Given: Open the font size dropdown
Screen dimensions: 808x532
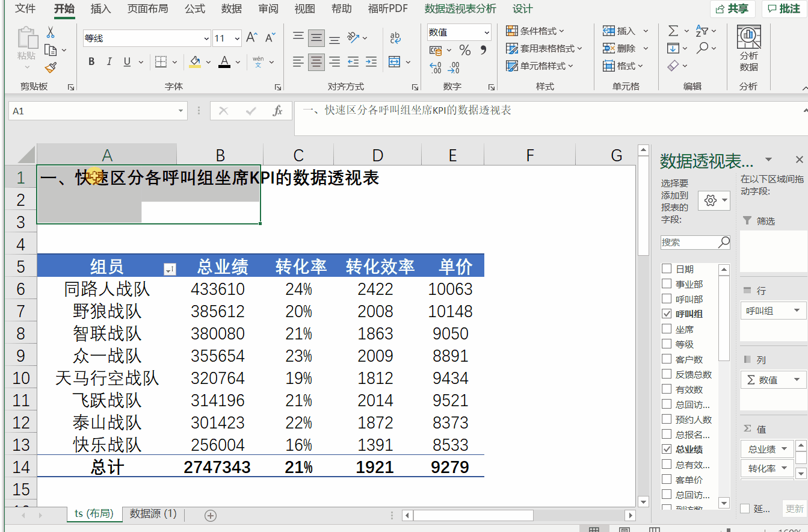Looking at the screenshot, I should pos(236,38).
